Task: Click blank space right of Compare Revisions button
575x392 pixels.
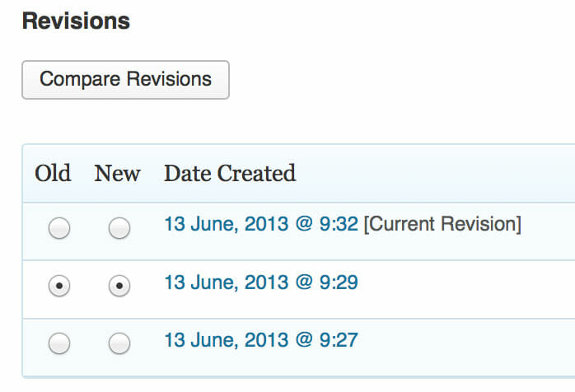Action: pos(395,80)
